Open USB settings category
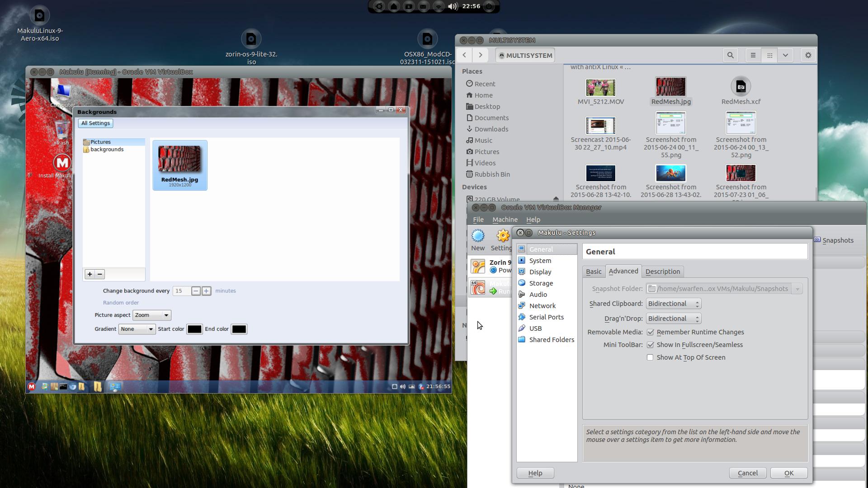Image resolution: width=868 pixels, height=488 pixels. (x=535, y=328)
